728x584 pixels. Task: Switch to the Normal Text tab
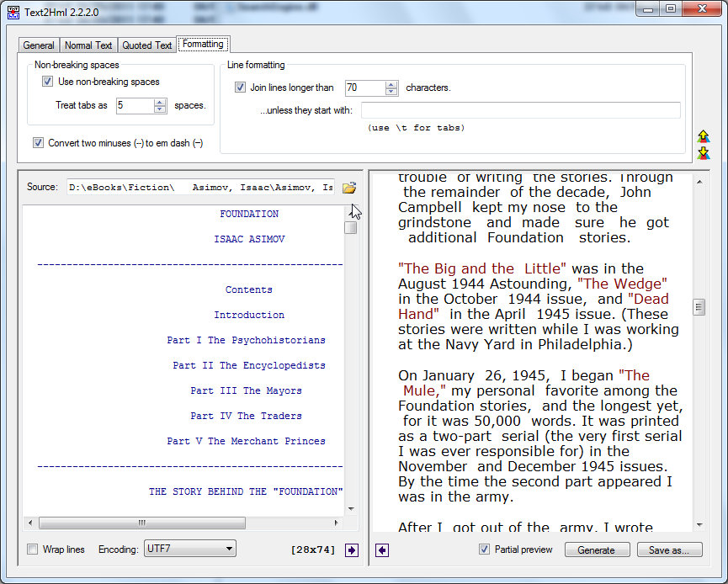[88, 45]
